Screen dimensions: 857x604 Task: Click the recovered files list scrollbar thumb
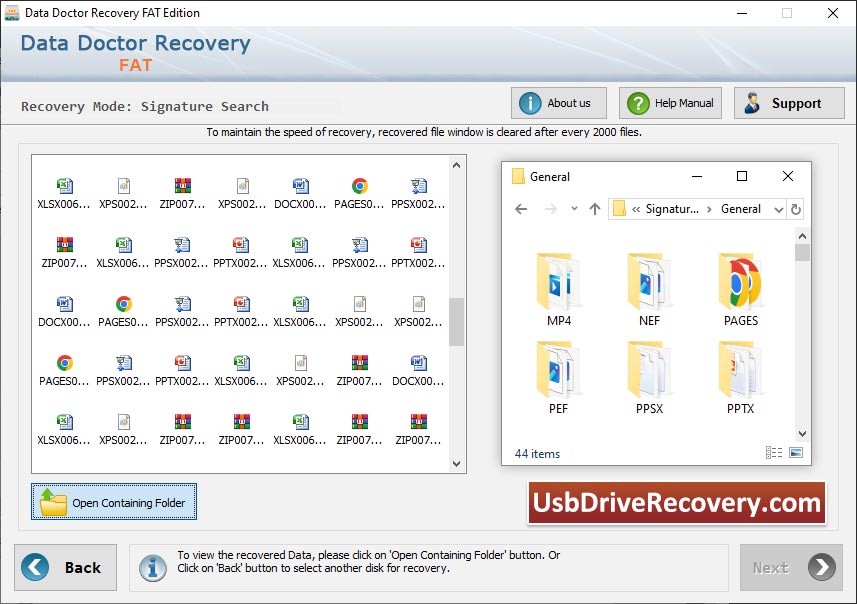click(x=456, y=321)
